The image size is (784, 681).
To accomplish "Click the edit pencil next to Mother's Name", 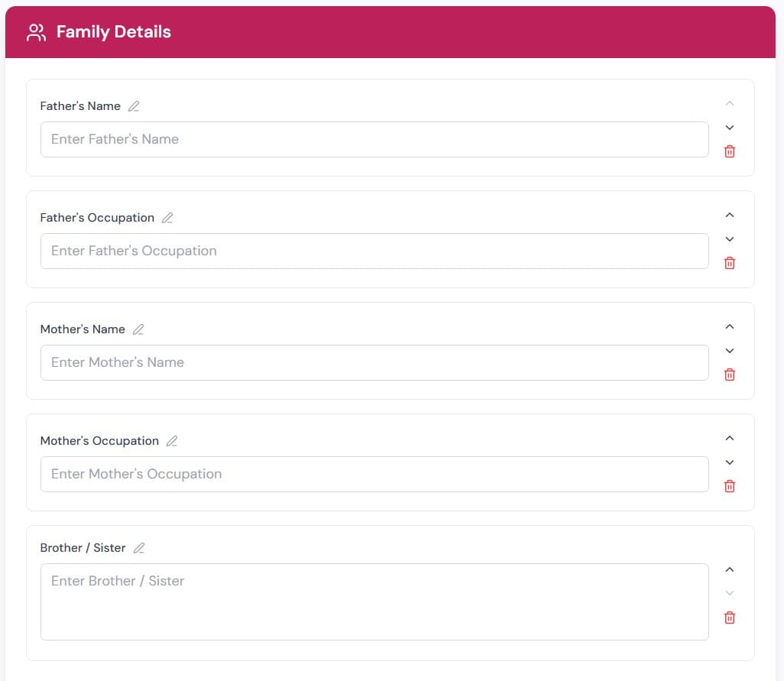I will coord(138,329).
